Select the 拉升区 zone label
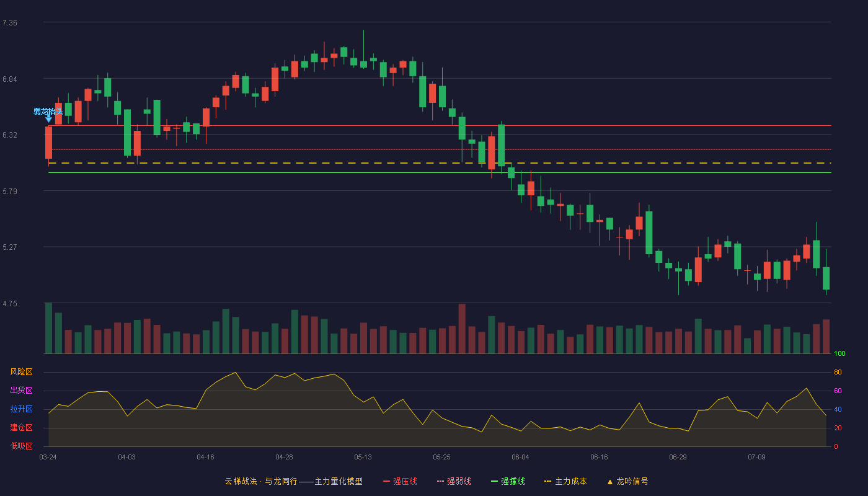Image resolution: width=868 pixels, height=496 pixels. tap(21, 409)
